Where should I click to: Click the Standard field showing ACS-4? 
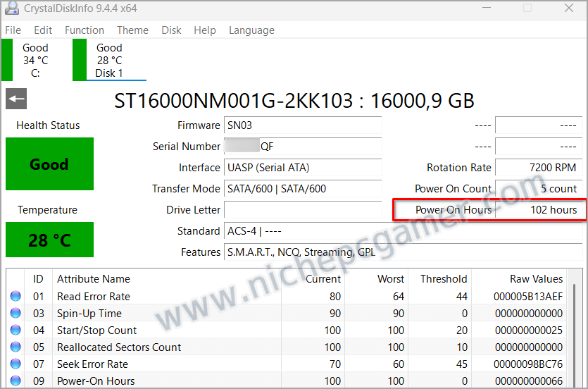[404, 230]
